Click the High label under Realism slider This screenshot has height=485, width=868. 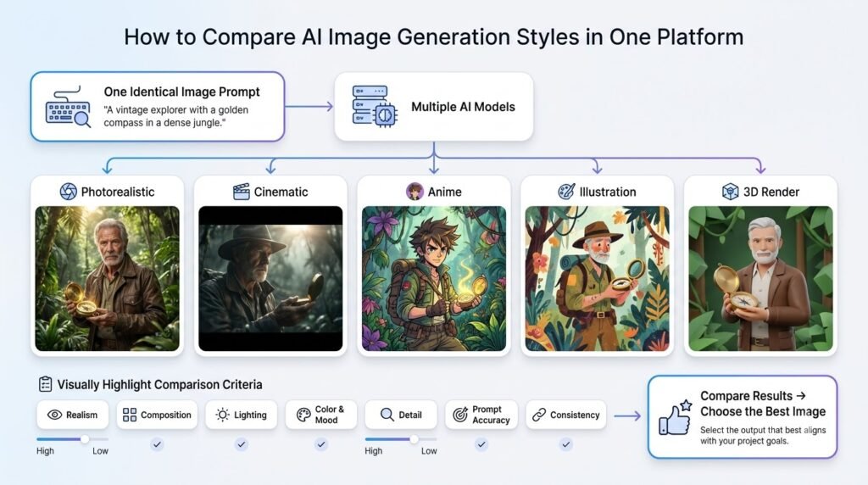tap(46, 451)
